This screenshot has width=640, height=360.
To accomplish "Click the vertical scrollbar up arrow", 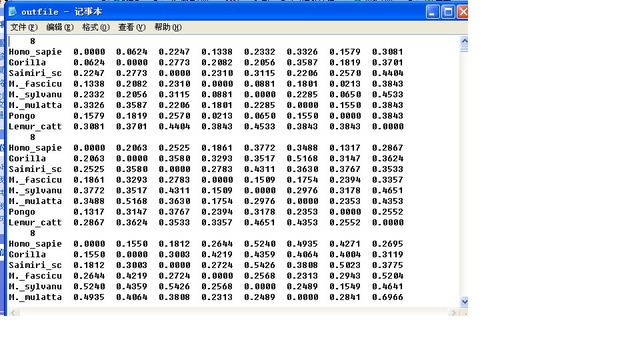I will point(464,41).
